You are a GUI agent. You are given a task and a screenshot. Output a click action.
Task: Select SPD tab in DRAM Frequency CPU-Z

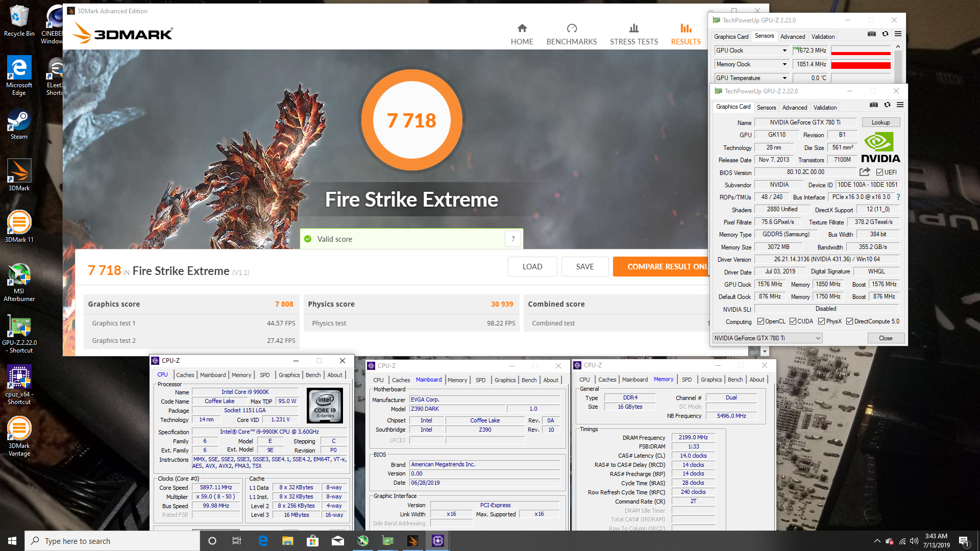click(x=687, y=380)
